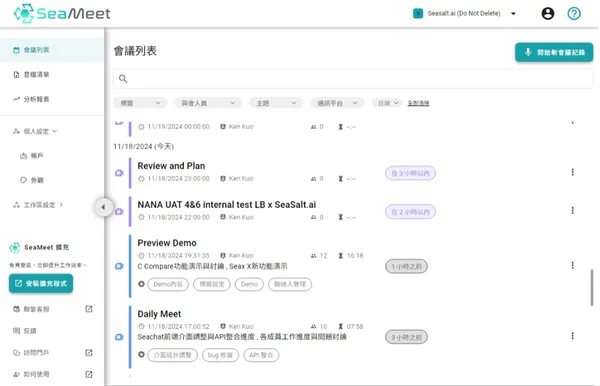This screenshot has width=600, height=386.
Task: Click the 3 小時之前 status badge
Action: [x=406, y=337]
